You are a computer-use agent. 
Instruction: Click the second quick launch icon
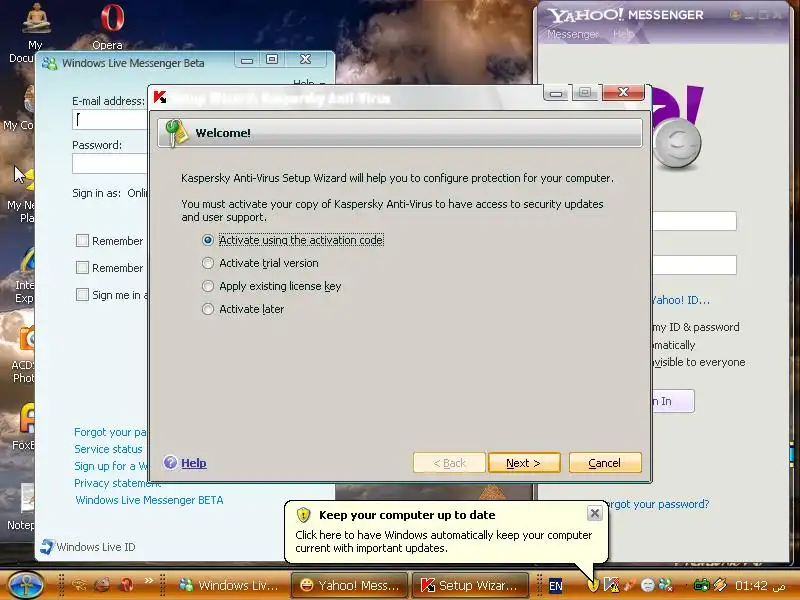click(x=103, y=585)
